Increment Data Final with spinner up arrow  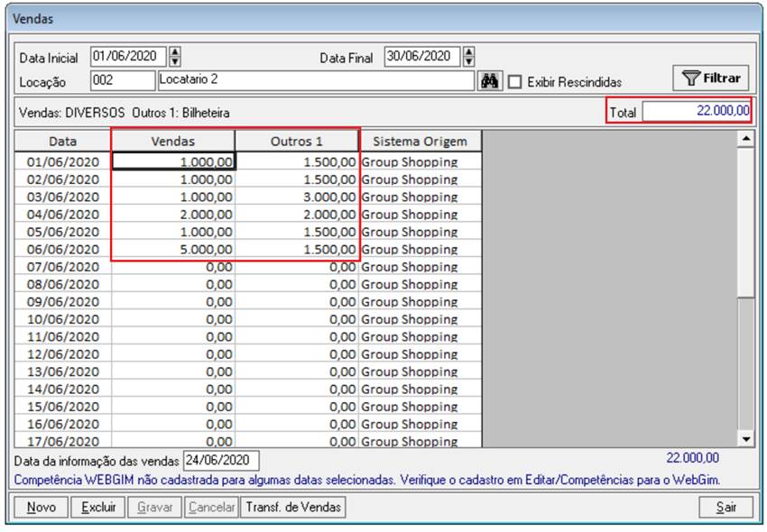pyautogui.click(x=468, y=51)
